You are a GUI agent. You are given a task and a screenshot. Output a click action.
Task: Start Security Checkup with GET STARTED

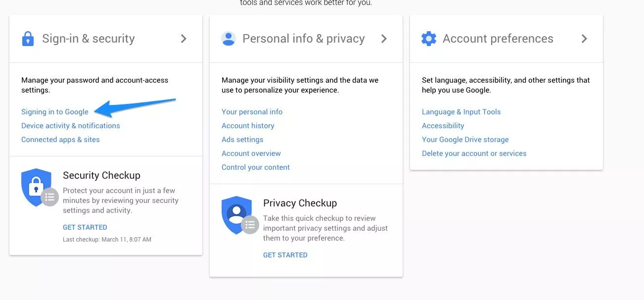[85, 227]
